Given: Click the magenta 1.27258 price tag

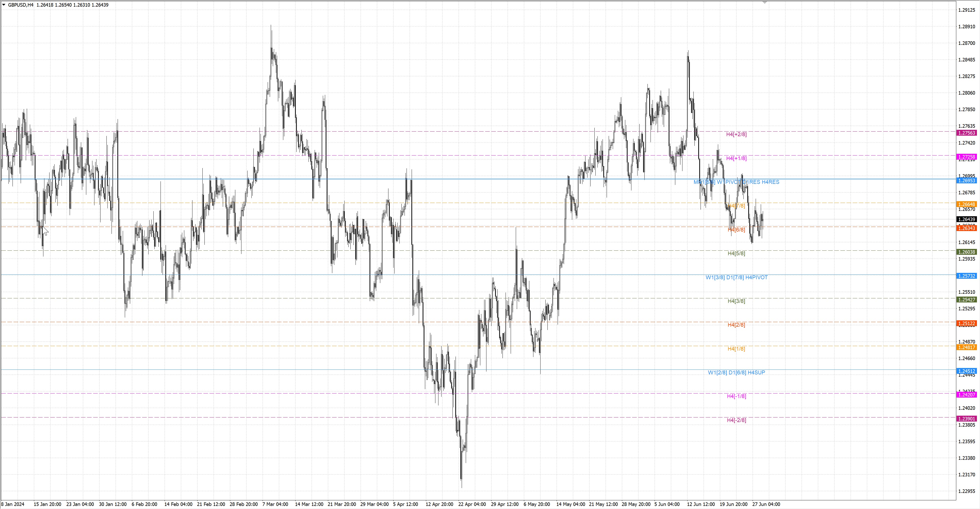Looking at the screenshot, I should coord(966,157).
